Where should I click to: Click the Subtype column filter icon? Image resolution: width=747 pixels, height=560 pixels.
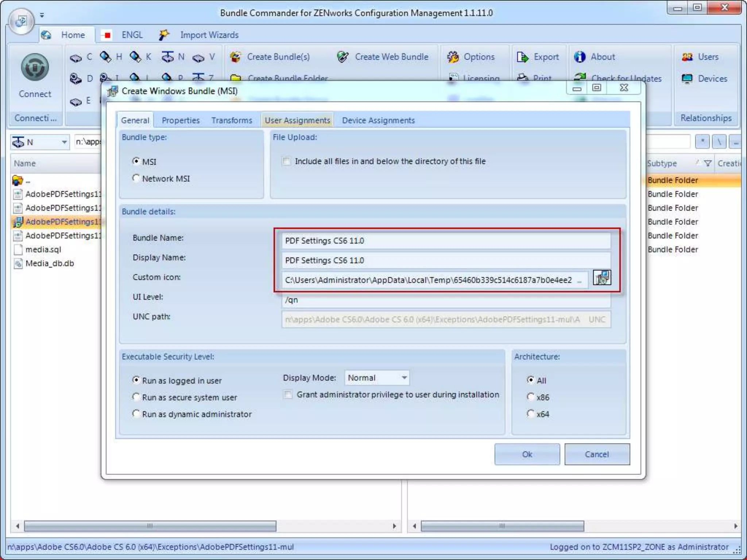(x=708, y=163)
